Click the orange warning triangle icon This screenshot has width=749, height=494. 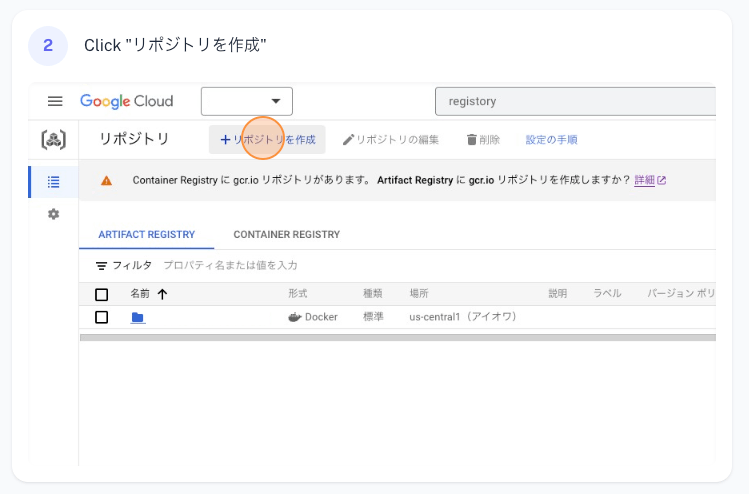[107, 181]
